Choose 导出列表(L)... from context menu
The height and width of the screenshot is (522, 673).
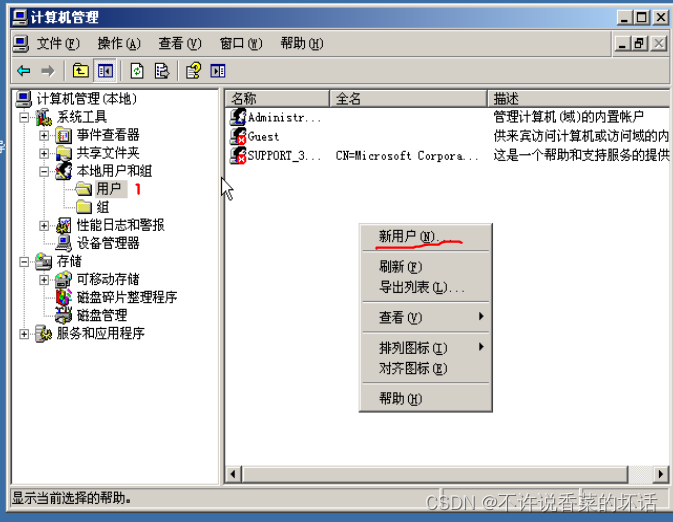click(425, 287)
